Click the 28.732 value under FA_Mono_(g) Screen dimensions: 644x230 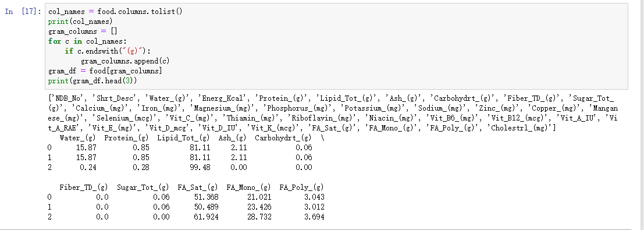coord(259,217)
